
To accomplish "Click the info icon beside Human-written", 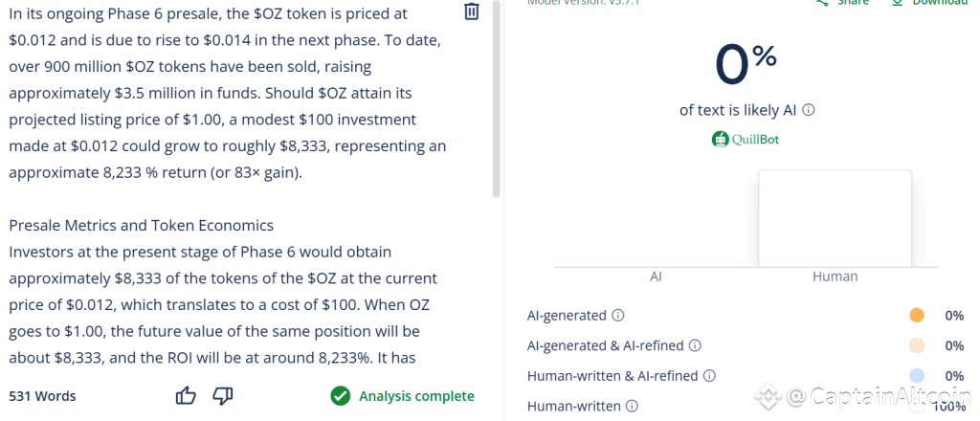I will pyautogui.click(x=632, y=406).
